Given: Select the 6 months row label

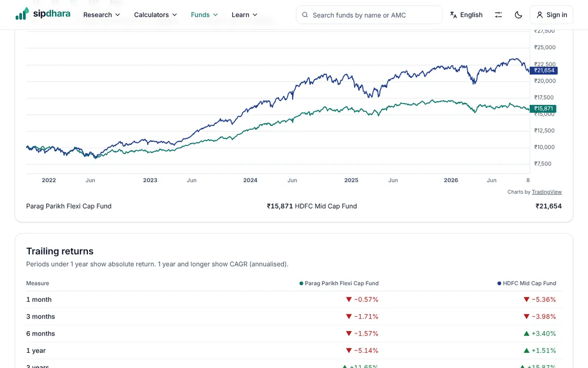Looking at the screenshot, I should pos(41,334).
